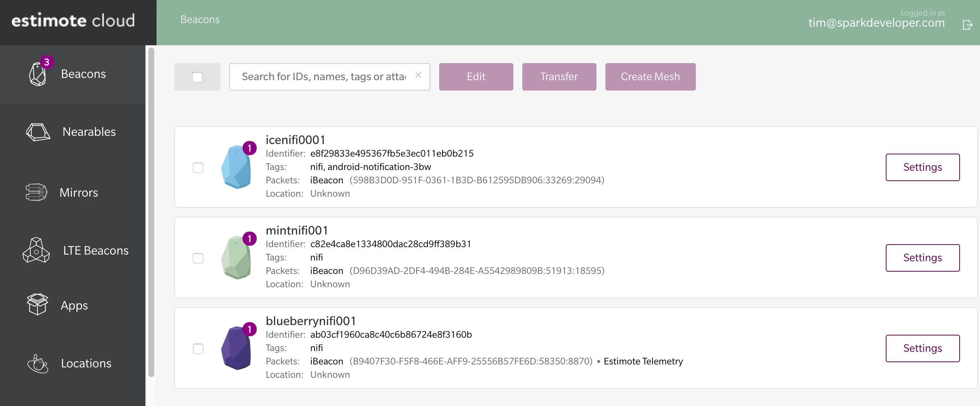Open the blueberrynifi001 beacon name

[310, 321]
